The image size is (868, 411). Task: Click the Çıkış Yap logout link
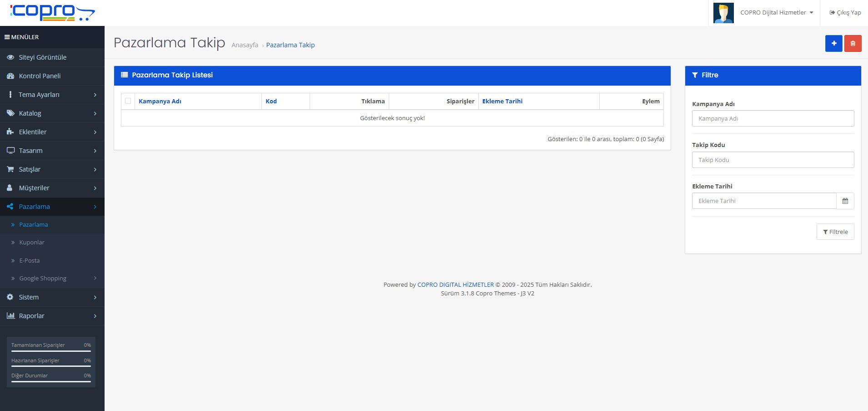pyautogui.click(x=845, y=13)
